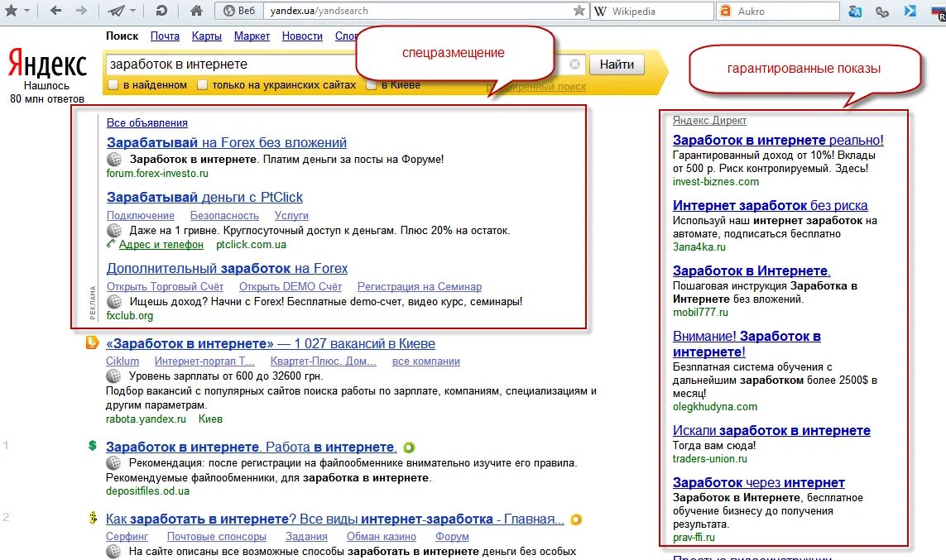Check 'только на украинских сайтах' checkbox

202,85
